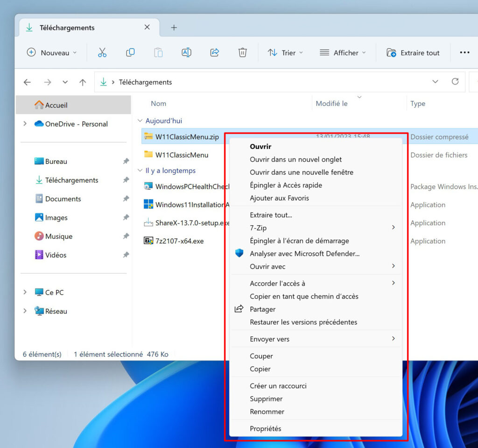Open the See more three-dots menu
The height and width of the screenshot is (448, 478).
(x=464, y=52)
